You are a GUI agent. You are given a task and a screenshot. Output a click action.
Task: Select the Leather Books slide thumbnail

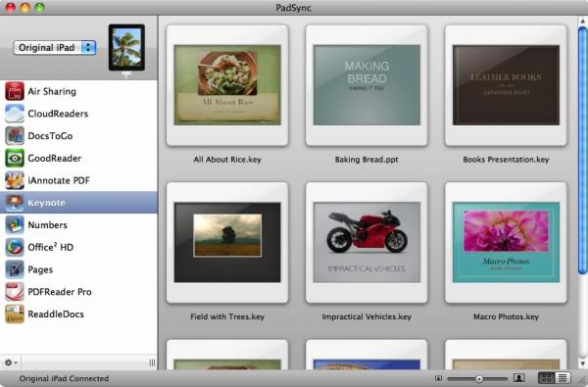[x=506, y=85]
